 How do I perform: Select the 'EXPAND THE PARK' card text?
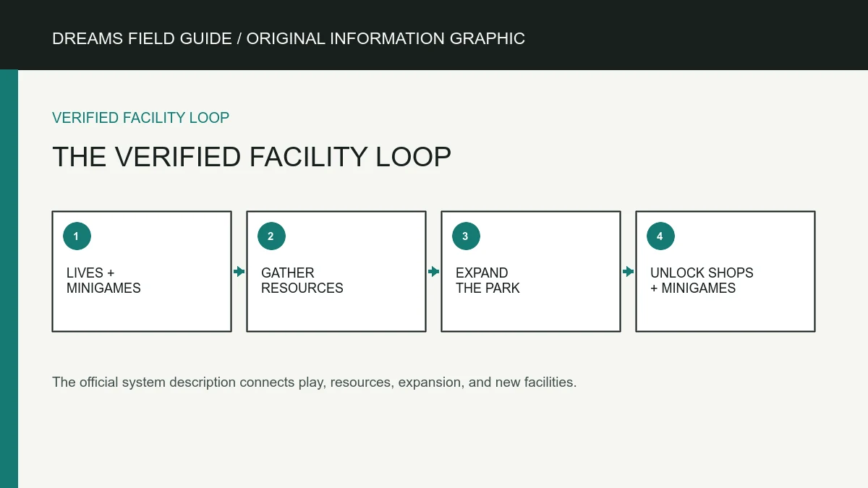[x=488, y=281]
